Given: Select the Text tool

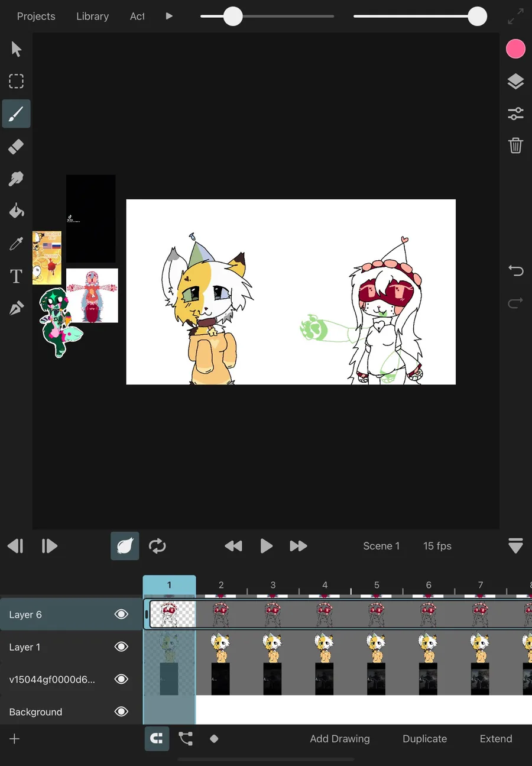Looking at the screenshot, I should (x=16, y=276).
